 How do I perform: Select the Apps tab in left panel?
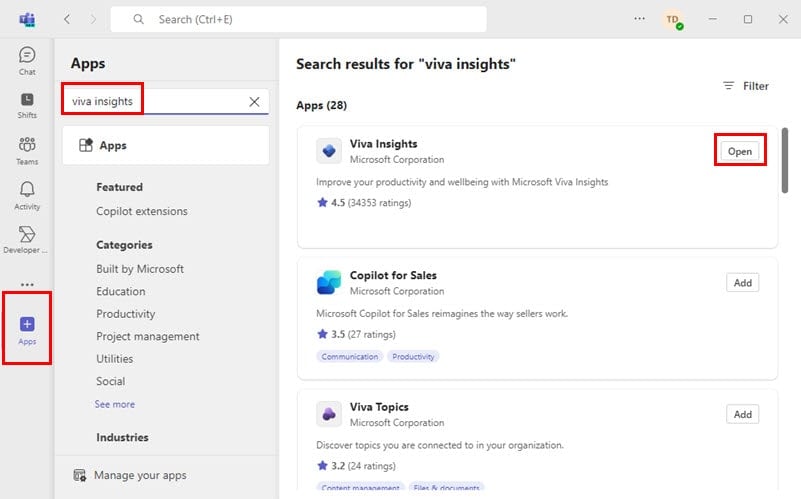(166, 146)
